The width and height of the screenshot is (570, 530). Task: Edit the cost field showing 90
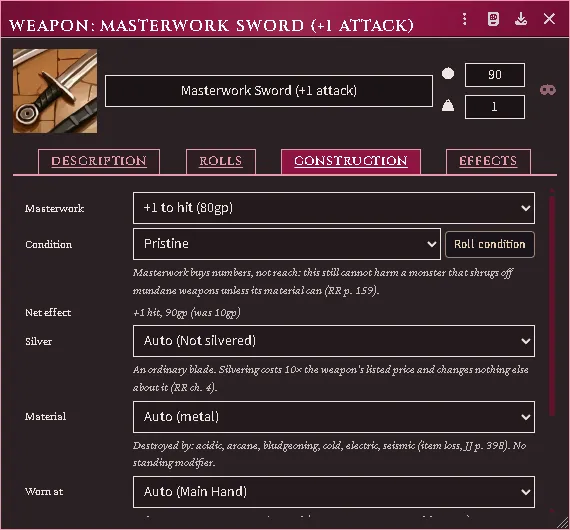494,75
